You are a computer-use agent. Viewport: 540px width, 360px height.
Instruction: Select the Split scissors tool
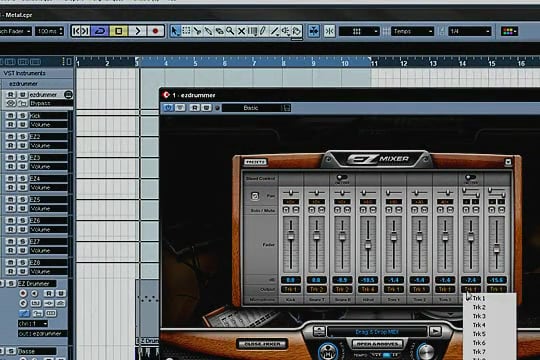[x=197, y=31]
